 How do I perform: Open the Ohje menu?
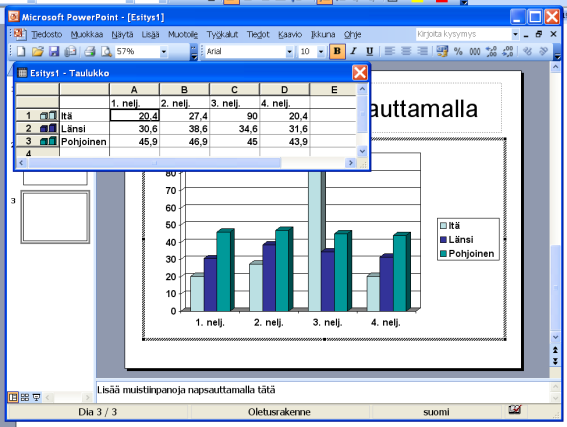tap(353, 34)
